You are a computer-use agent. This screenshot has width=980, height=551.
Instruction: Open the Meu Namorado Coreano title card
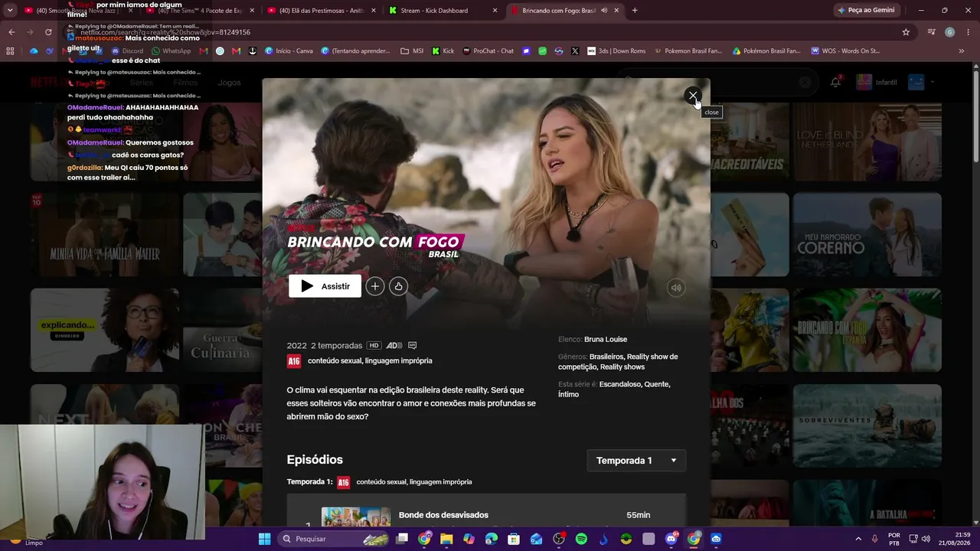tap(867, 234)
